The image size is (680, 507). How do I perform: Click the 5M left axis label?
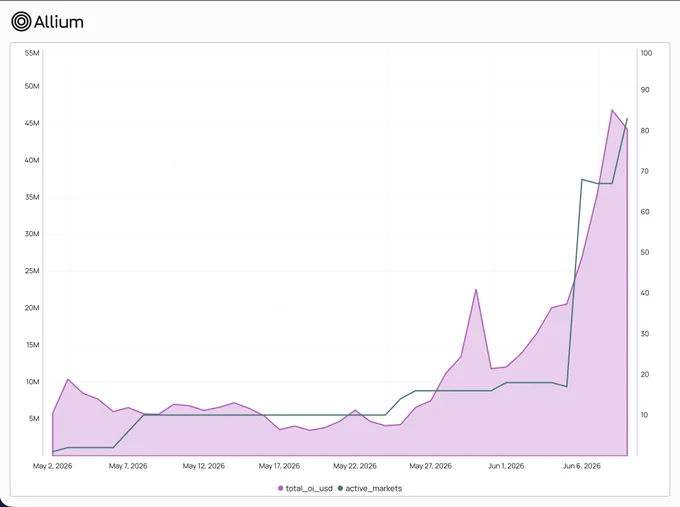tap(34, 419)
